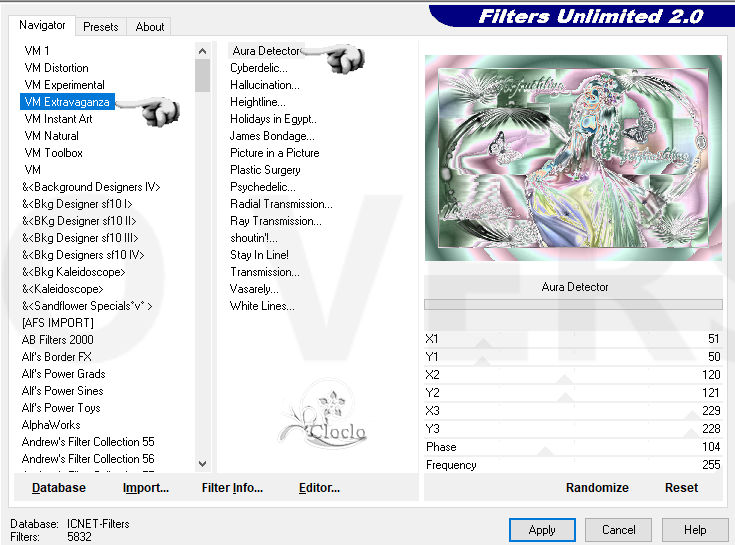Switch to the Navigator tab
735x545 pixels.
42,25
